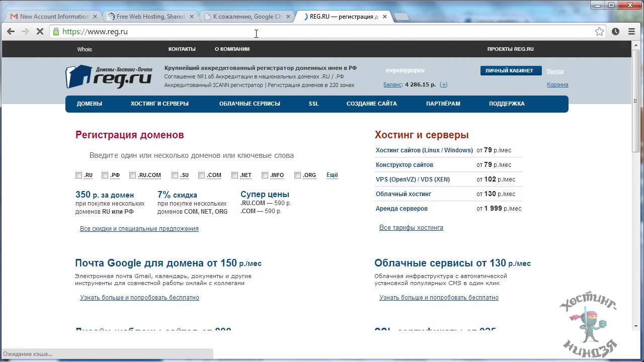This screenshot has width=644, height=362.
Task: Open the clock extension icon
Action: click(615, 31)
